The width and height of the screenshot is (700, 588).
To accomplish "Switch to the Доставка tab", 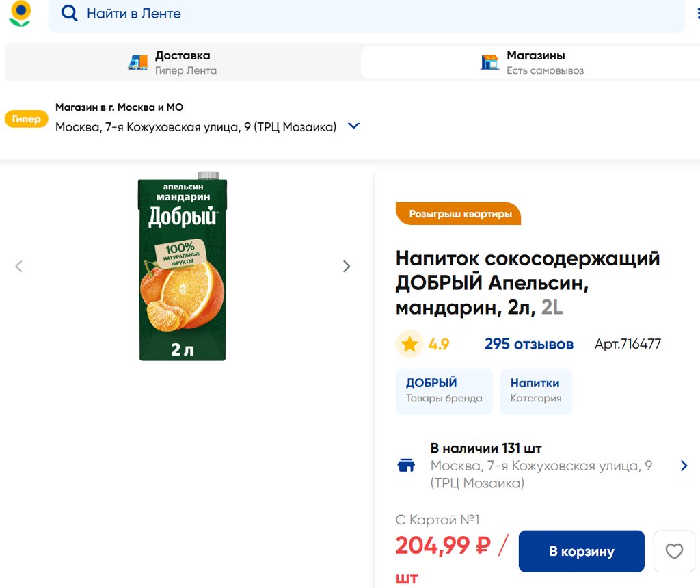I will 182,62.
